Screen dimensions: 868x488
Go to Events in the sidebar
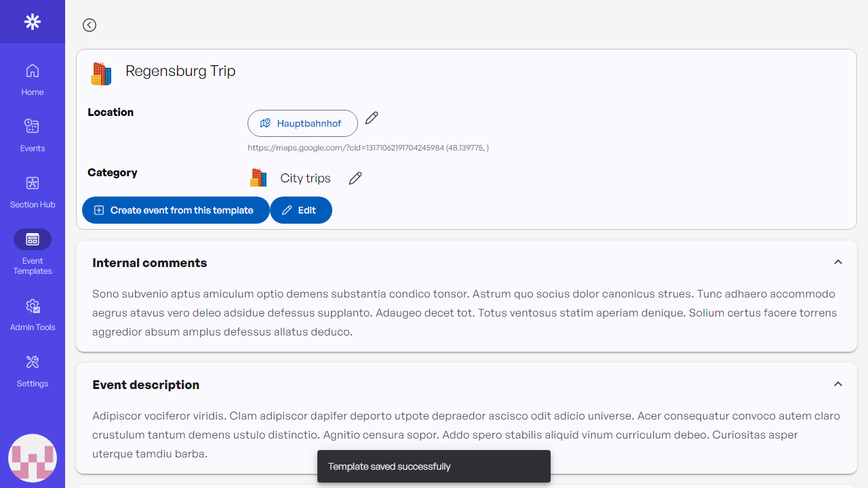33,136
